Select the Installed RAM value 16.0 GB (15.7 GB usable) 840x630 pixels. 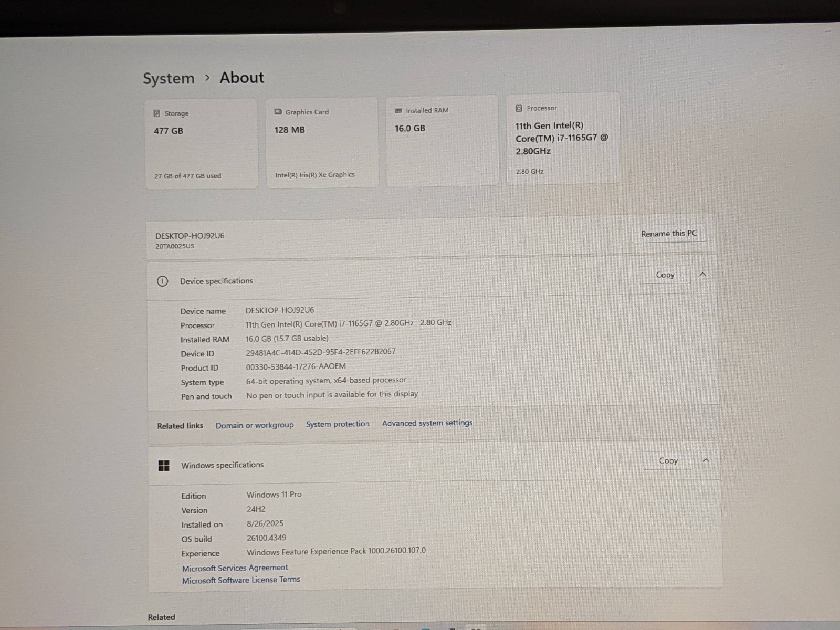click(287, 339)
